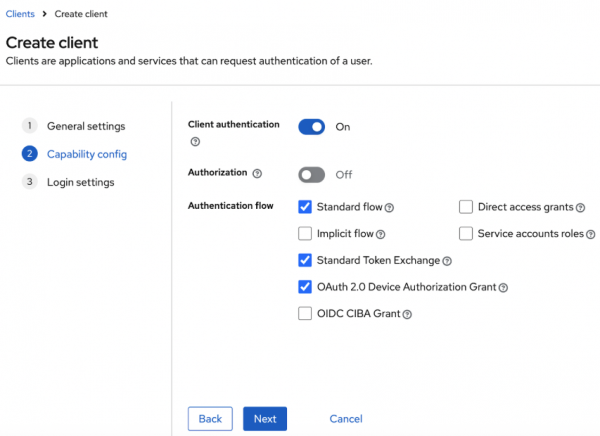The width and height of the screenshot is (600, 436).
Task: Check the OIDC CIBA Grant checkbox
Action: (x=305, y=314)
